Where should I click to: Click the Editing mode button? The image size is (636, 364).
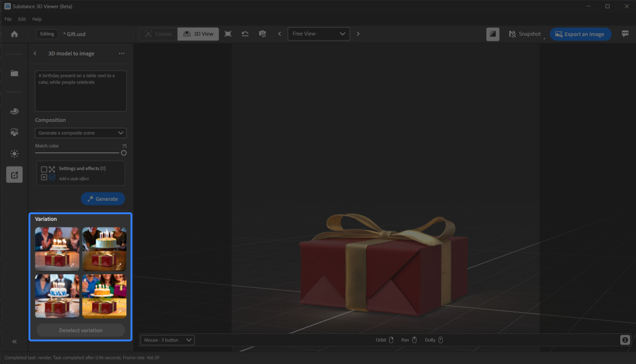tap(47, 34)
